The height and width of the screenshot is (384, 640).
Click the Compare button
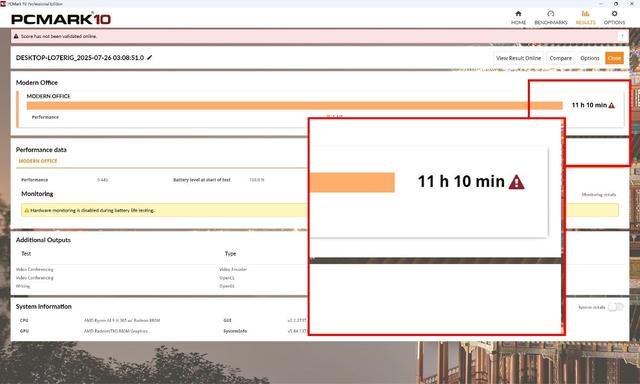[x=560, y=58]
